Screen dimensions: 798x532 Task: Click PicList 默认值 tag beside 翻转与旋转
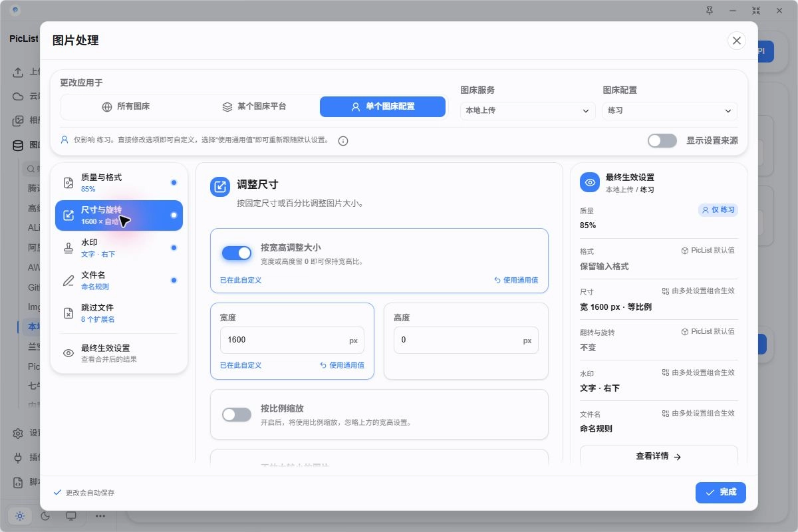pyautogui.click(x=708, y=332)
